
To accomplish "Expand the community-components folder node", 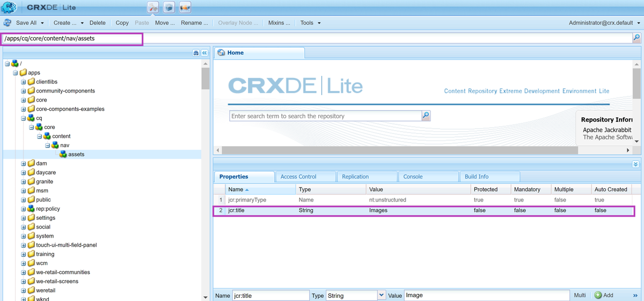I will pyautogui.click(x=24, y=91).
